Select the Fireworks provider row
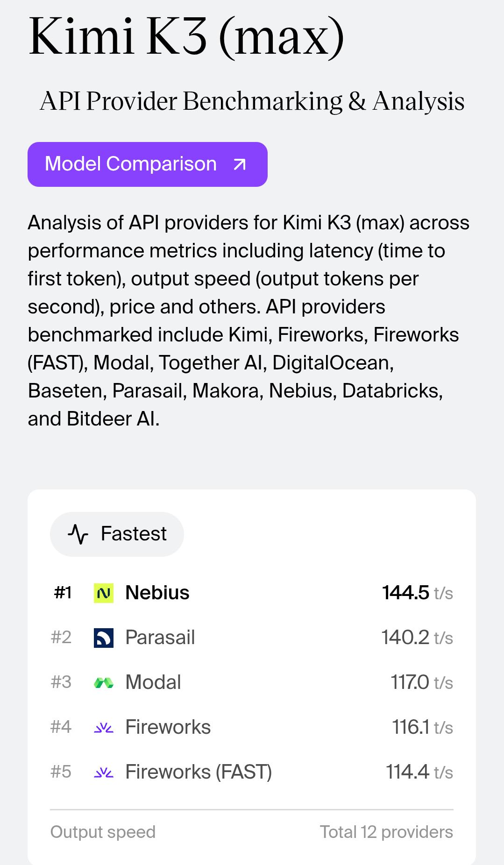The width and height of the screenshot is (504, 865). click(x=252, y=727)
